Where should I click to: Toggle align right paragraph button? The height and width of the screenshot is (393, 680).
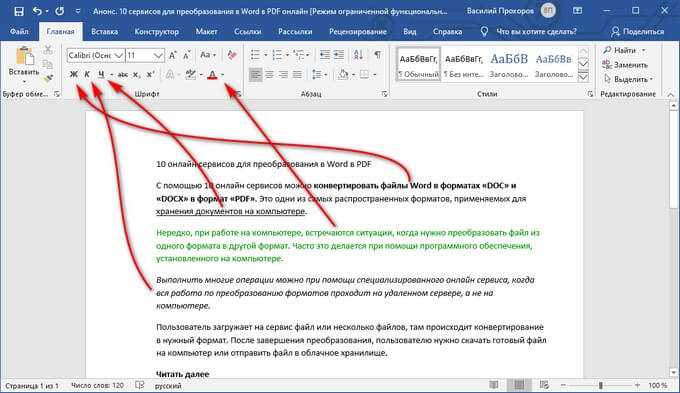(x=283, y=75)
